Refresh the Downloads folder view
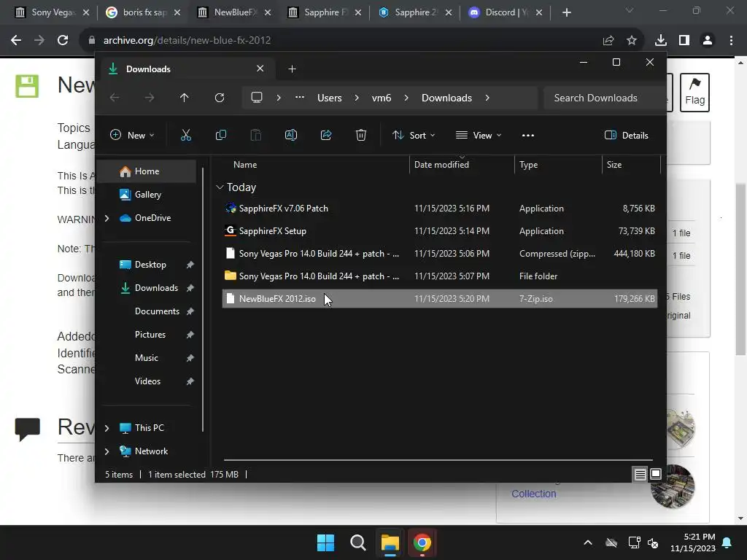The height and width of the screenshot is (560, 747). 219,98
